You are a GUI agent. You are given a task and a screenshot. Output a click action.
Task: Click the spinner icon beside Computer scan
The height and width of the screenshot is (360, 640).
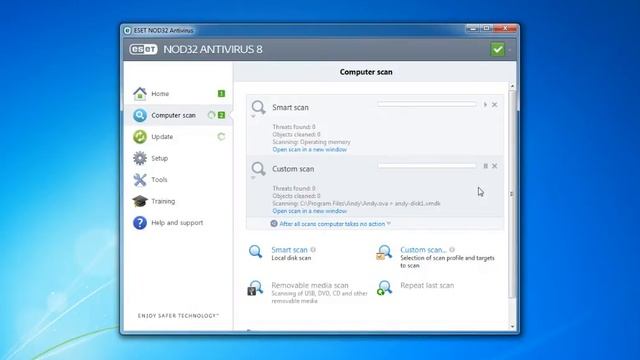point(211,115)
